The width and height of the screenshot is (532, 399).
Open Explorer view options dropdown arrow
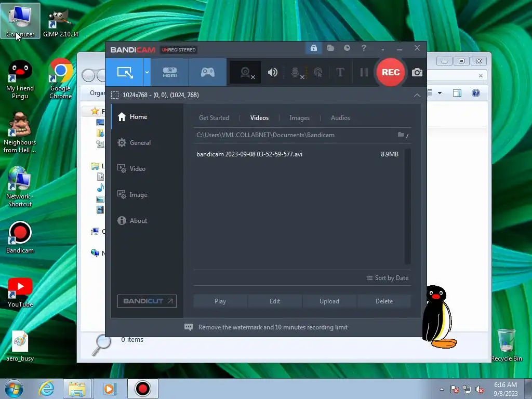tap(440, 93)
